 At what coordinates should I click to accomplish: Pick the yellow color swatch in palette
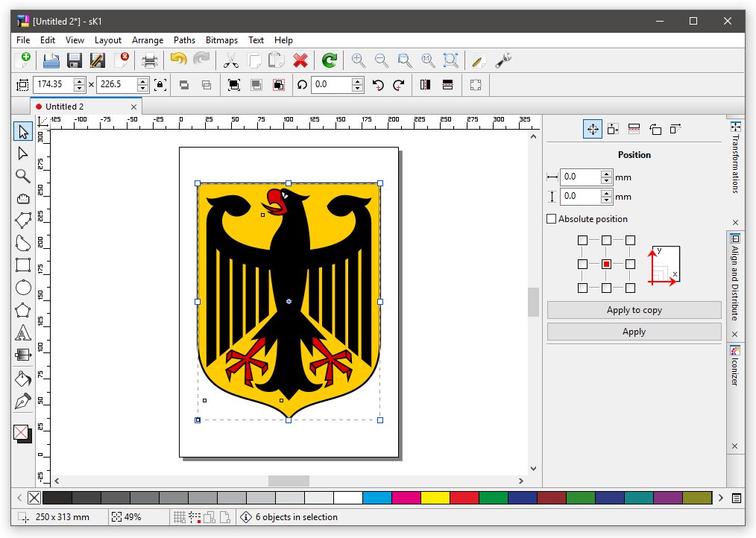point(435,498)
